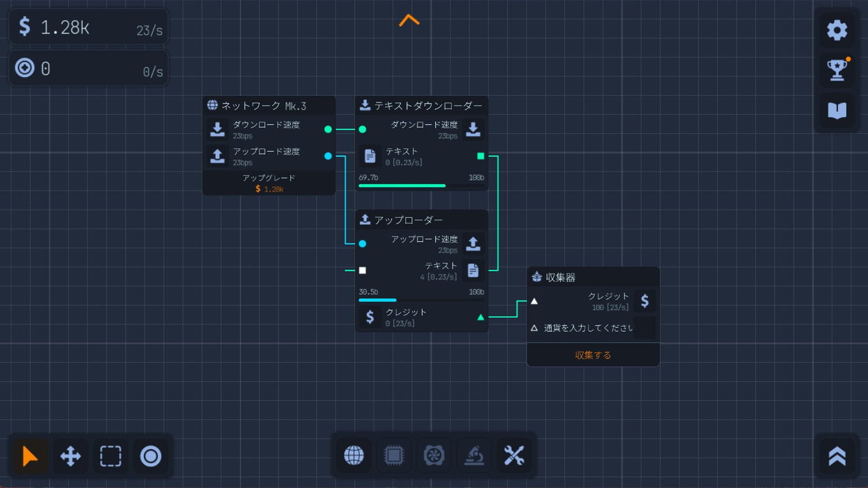The width and height of the screenshot is (868, 488).
Task: Expand the orange chevron at top
Action: (x=409, y=21)
